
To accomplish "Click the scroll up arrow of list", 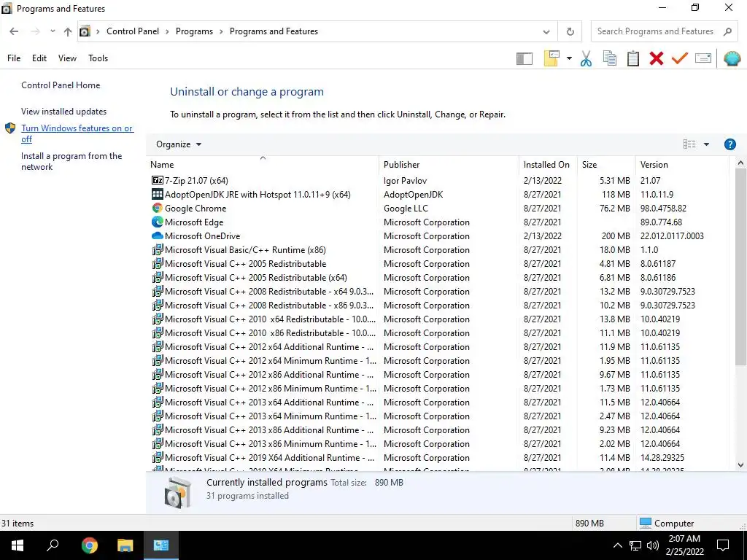I will point(740,163).
